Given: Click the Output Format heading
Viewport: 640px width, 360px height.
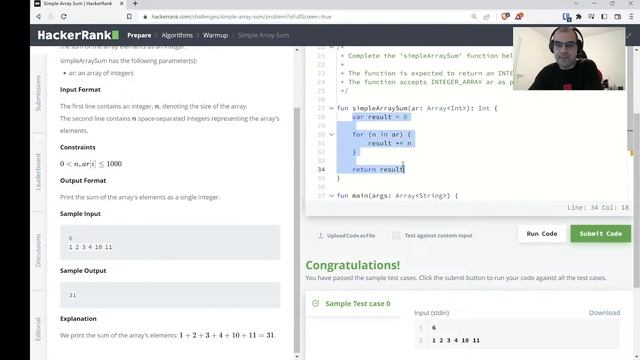Looking at the screenshot, I should click(x=83, y=180).
